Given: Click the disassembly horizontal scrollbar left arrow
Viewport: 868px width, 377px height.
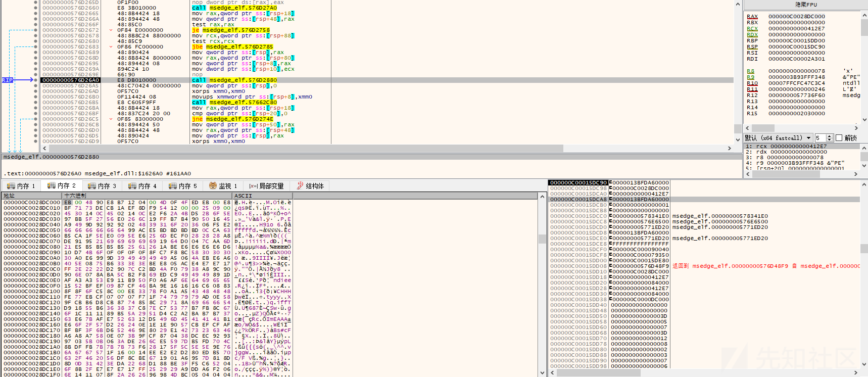Looking at the screenshot, I should (x=45, y=148).
